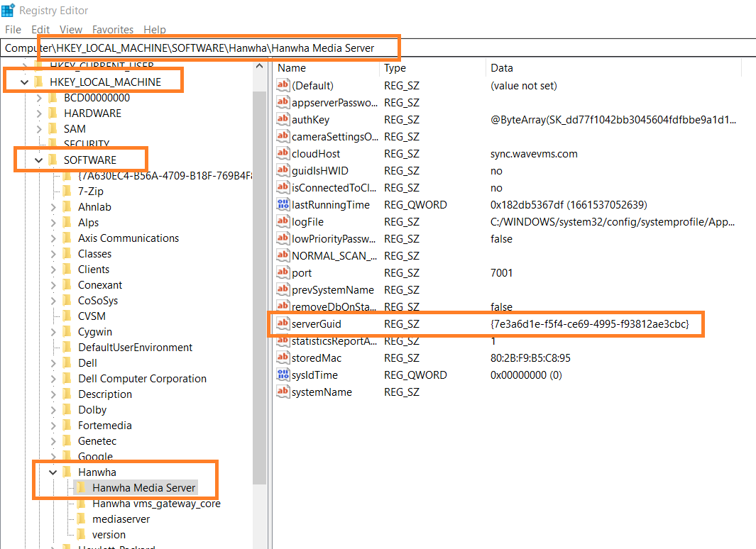Click the (Default) value string icon
The image size is (756, 549).
283,85
